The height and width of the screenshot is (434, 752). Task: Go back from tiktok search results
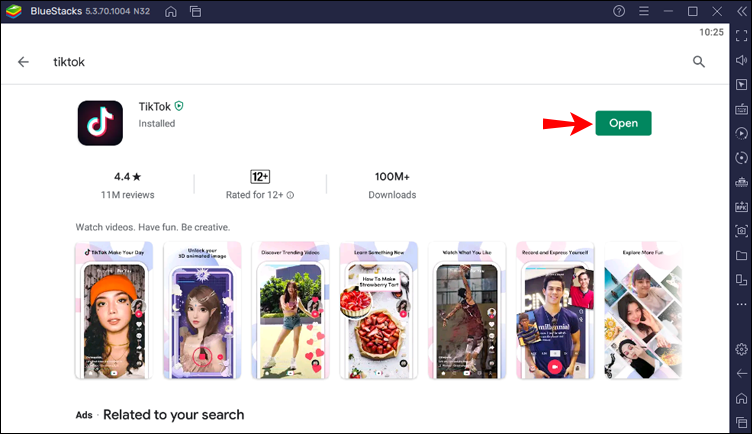(x=23, y=62)
